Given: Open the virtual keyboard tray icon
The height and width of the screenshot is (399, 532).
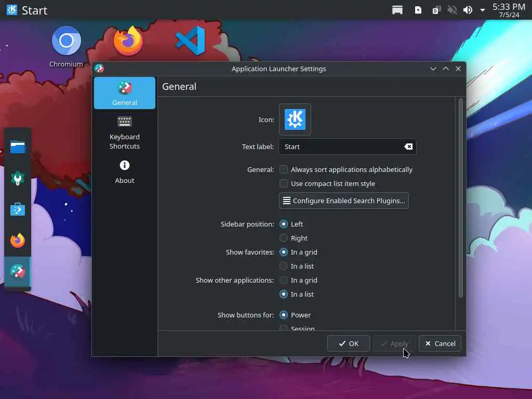Looking at the screenshot, I should 397,10.
